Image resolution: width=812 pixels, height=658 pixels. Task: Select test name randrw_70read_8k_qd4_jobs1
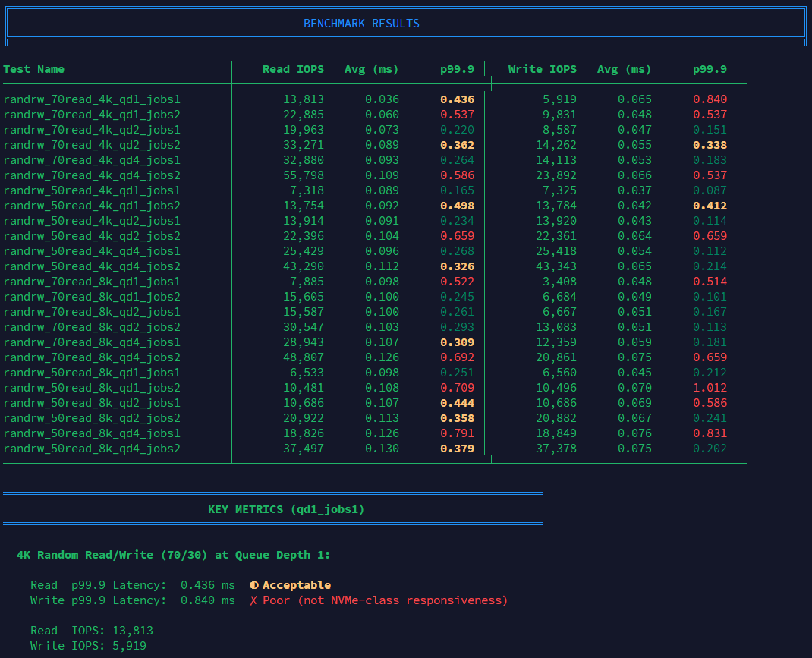(92, 342)
